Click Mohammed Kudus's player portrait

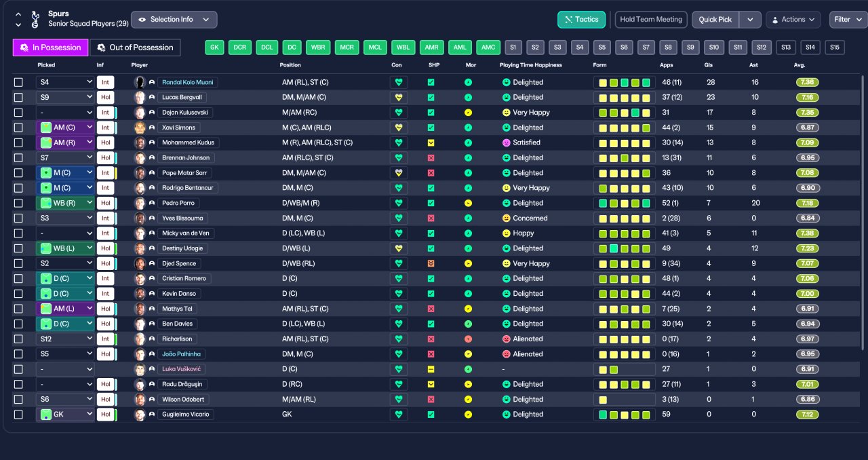tap(140, 143)
